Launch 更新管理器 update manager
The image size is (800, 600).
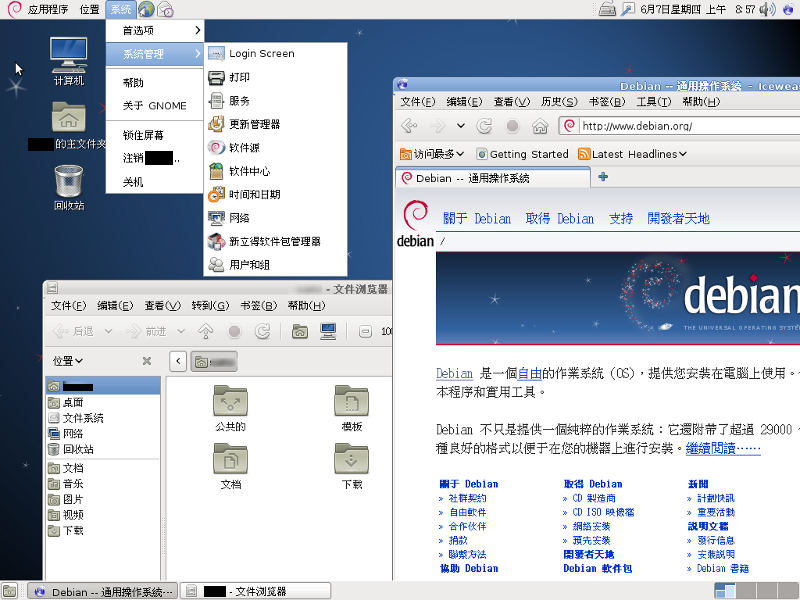pos(275,124)
